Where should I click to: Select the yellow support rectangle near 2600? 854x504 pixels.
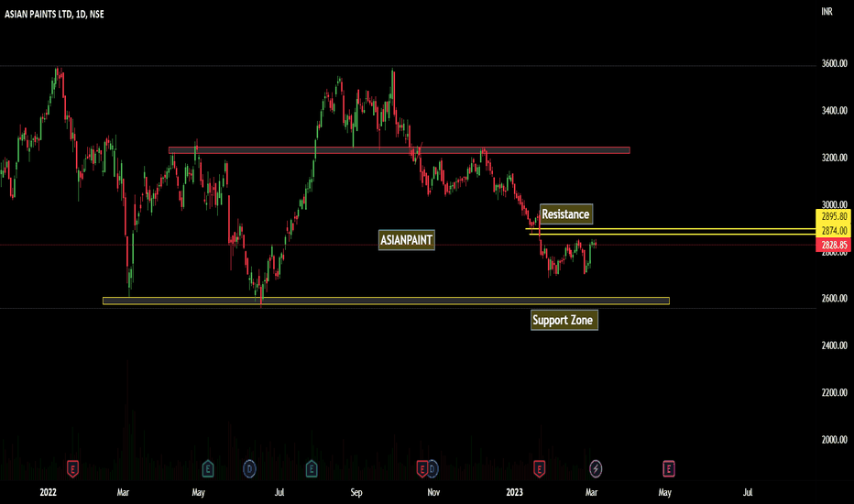coord(386,301)
